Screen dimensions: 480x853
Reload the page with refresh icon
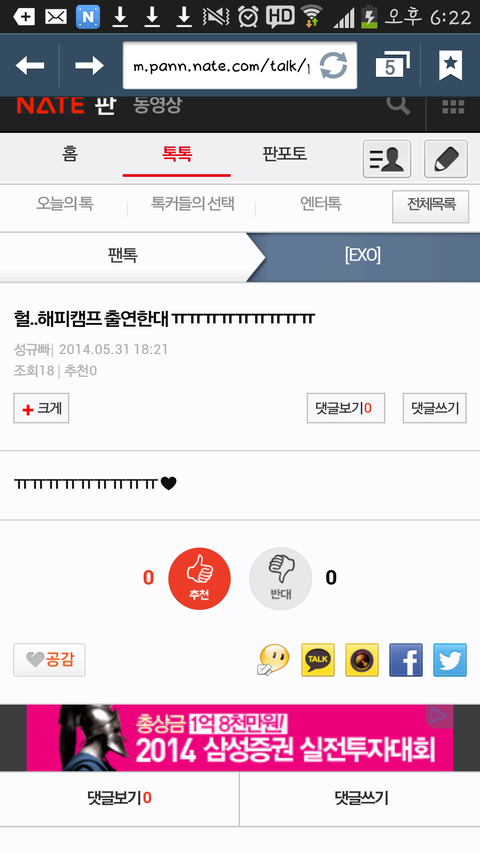click(x=333, y=66)
